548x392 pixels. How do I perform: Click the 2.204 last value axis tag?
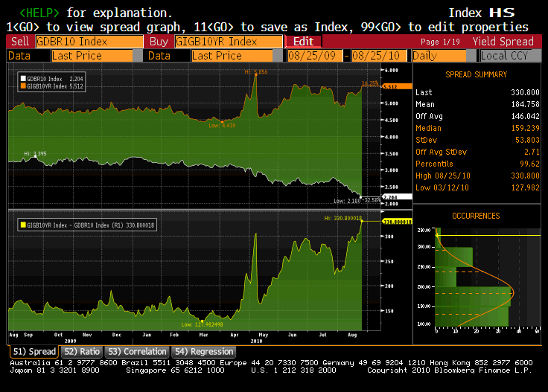point(391,196)
